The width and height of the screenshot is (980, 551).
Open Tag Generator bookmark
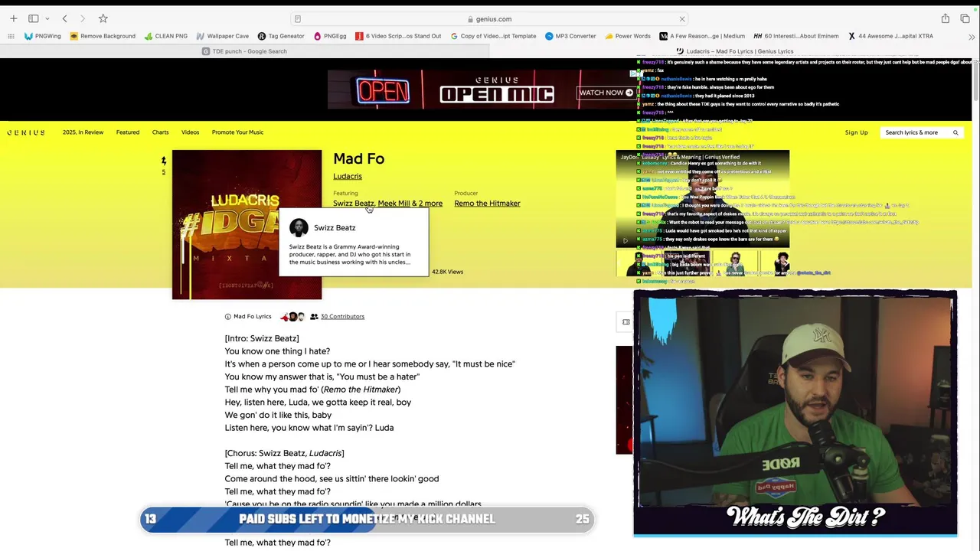pos(281,36)
